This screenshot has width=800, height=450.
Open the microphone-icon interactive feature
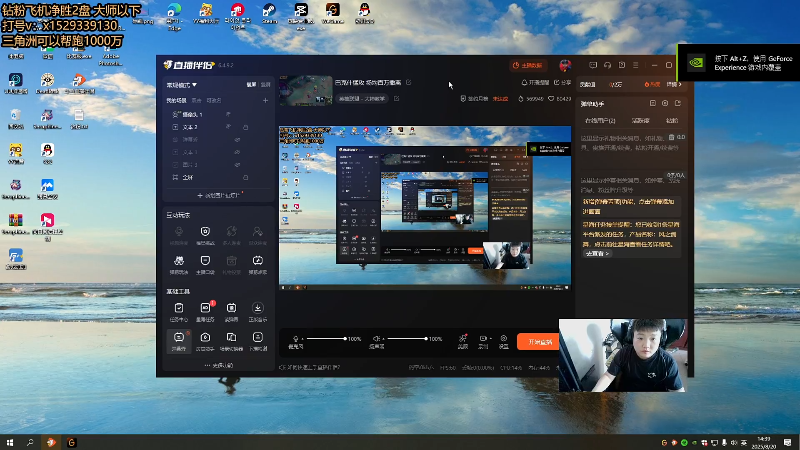(179, 235)
